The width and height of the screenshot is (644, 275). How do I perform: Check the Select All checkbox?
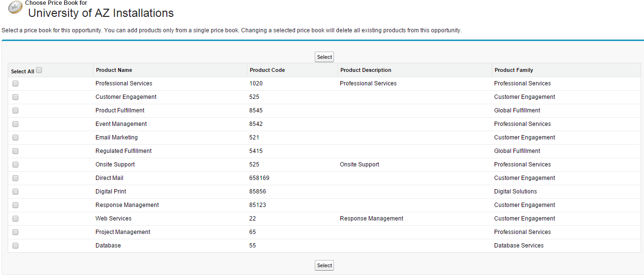point(39,70)
